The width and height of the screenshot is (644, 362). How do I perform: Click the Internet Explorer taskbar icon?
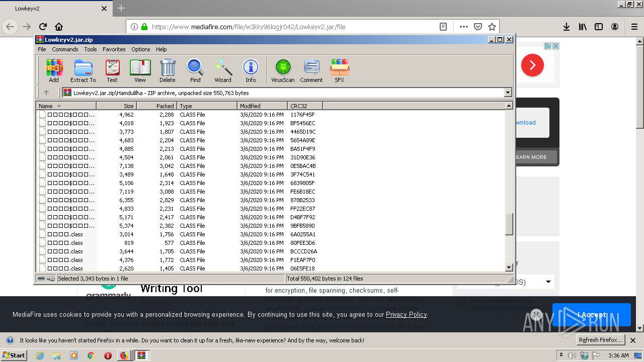click(x=40, y=355)
